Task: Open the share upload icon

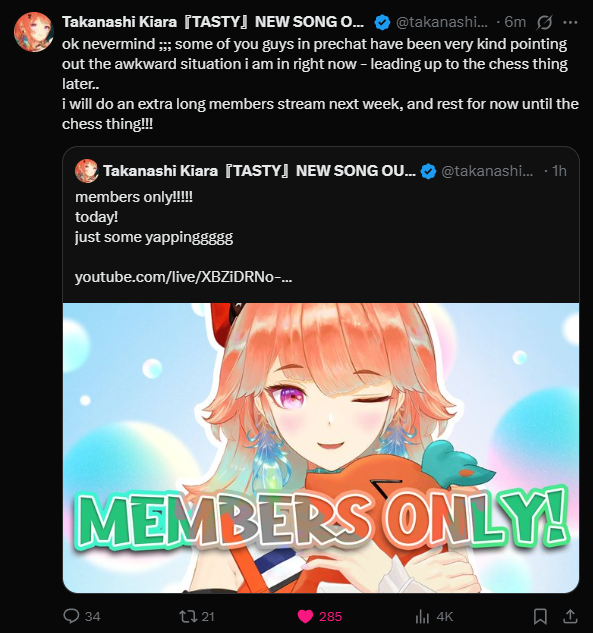Action: 570,616
